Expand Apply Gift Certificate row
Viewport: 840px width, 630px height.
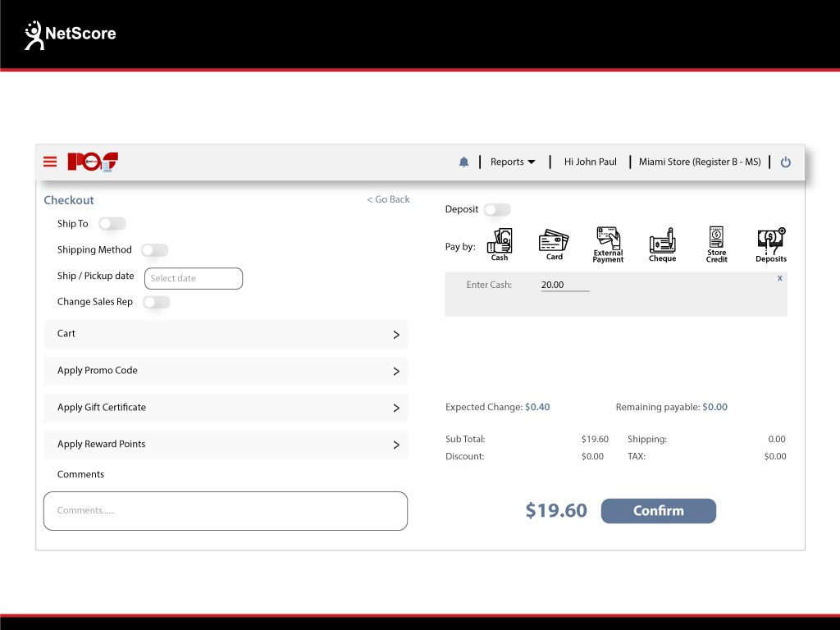pyautogui.click(x=226, y=408)
